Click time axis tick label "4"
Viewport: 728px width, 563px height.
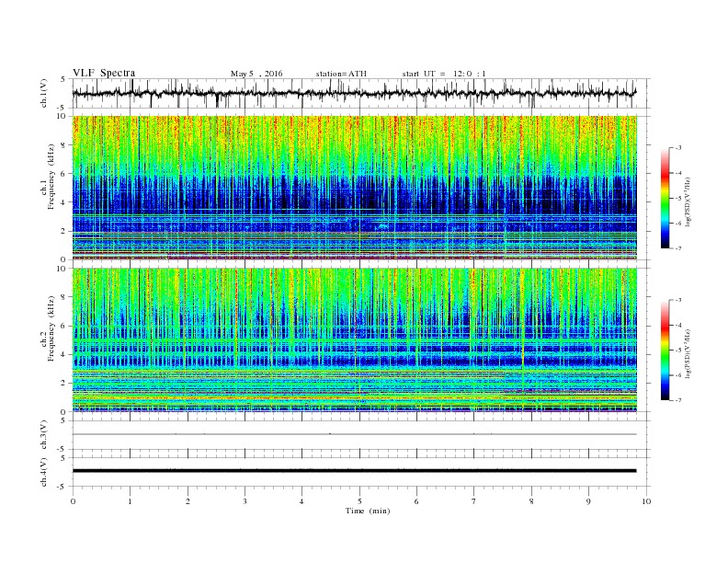301,501
